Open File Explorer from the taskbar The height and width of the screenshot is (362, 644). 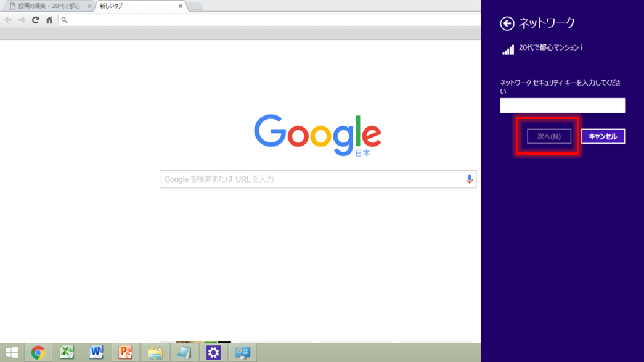[155, 352]
